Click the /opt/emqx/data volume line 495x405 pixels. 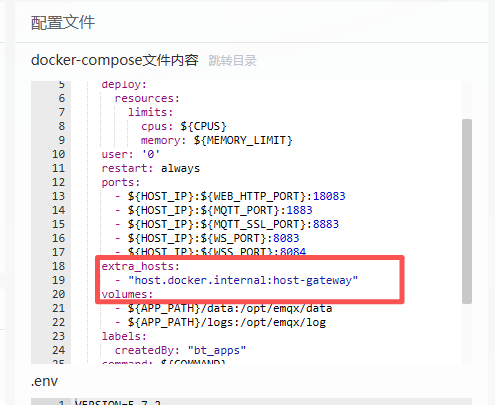(223, 308)
